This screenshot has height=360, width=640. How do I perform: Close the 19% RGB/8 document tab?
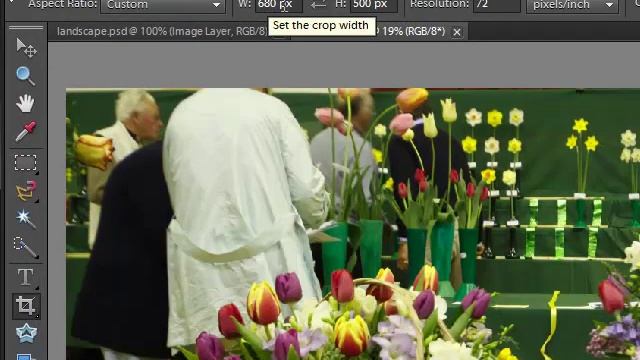[x=457, y=32]
